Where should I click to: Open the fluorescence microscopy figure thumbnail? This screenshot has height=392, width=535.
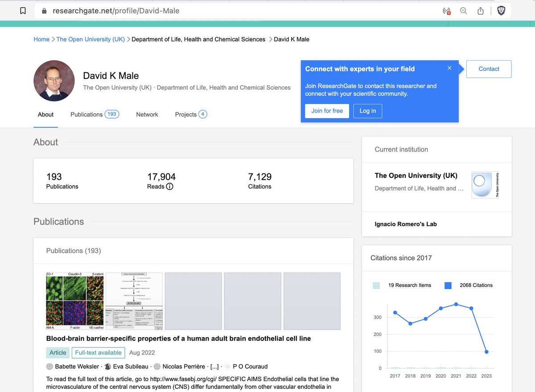pyautogui.click(x=75, y=301)
